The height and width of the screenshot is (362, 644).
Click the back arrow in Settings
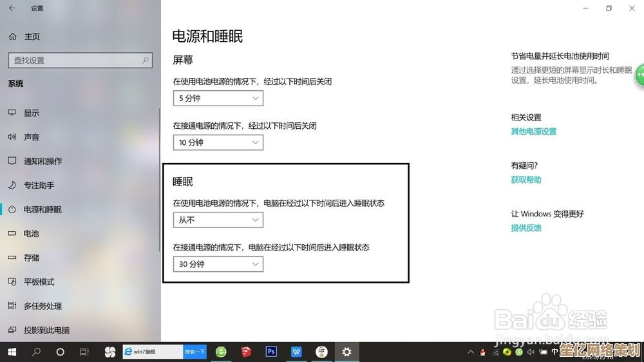[12, 8]
